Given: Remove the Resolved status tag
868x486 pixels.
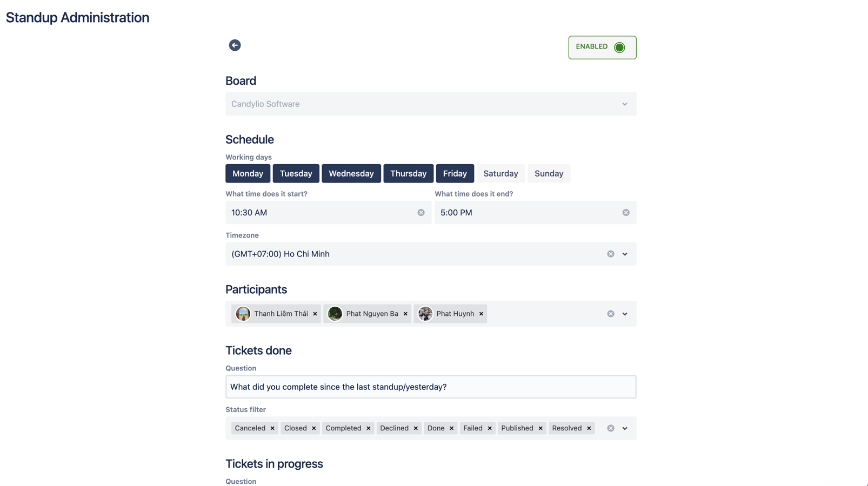Looking at the screenshot, I should [589, 428].
